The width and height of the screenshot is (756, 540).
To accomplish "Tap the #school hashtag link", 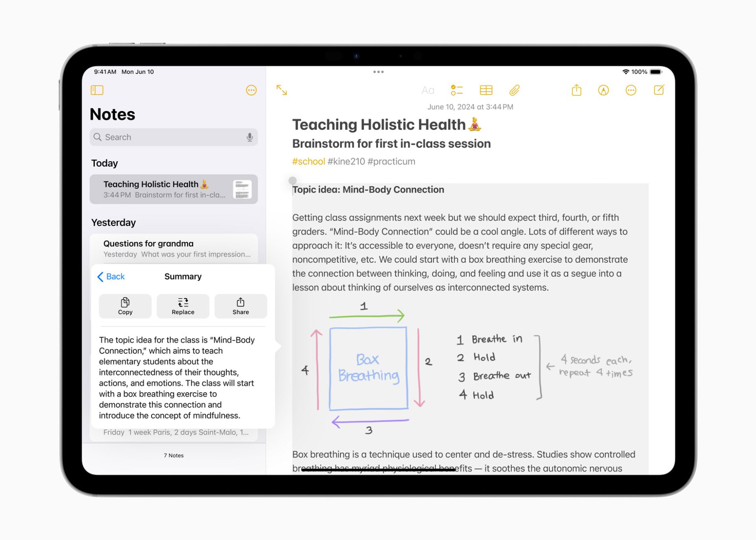I will [308, 161].
